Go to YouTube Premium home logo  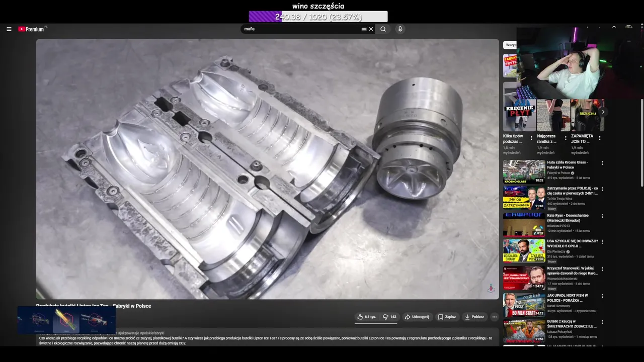coord(32,29)
